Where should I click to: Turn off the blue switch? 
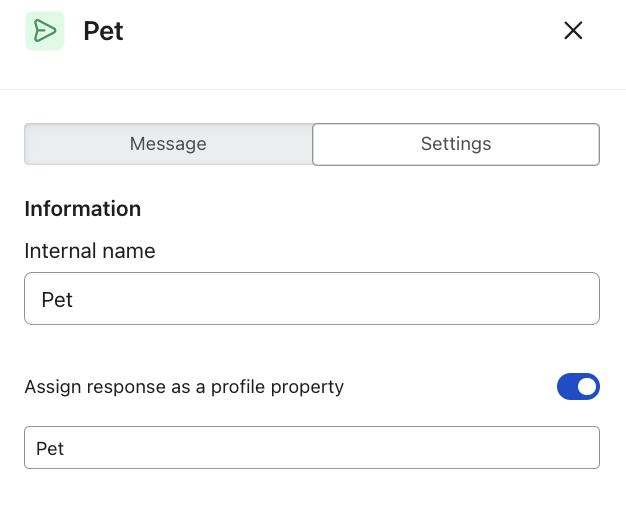click(x=578, y=386)
